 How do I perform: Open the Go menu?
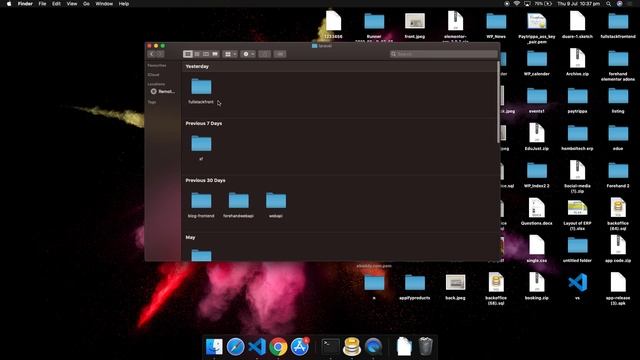pyautogui.click(x=86, y=4)
